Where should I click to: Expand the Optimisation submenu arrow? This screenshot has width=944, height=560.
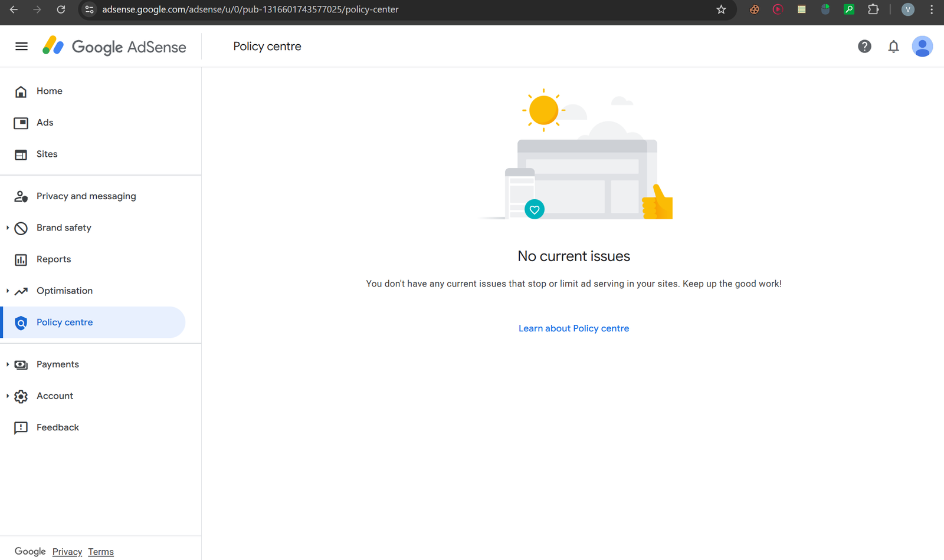(8, 291)
